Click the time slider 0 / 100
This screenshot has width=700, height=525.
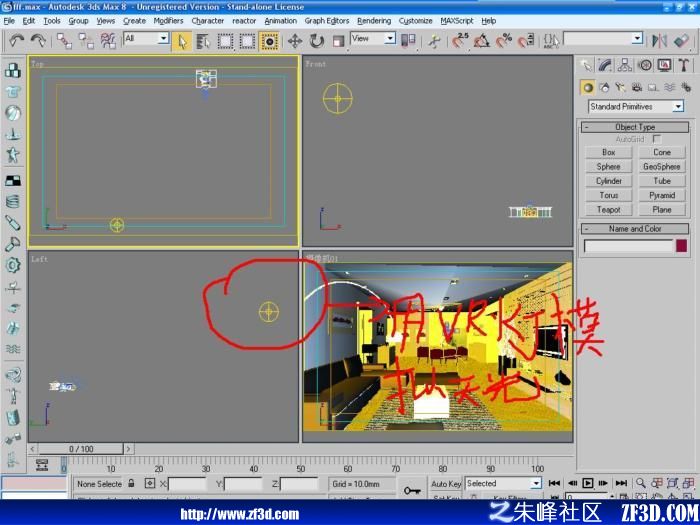pos(81,449)
